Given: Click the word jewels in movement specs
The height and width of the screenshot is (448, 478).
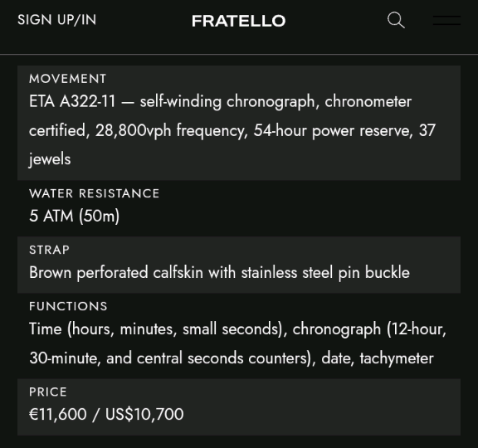Looking at the screenshot, I should 50,159.
